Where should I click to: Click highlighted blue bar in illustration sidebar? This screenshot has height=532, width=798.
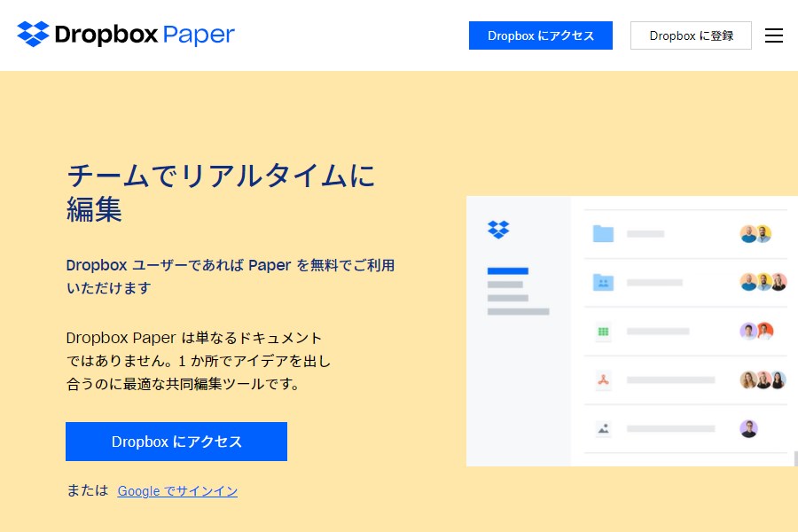pos(508,270)
